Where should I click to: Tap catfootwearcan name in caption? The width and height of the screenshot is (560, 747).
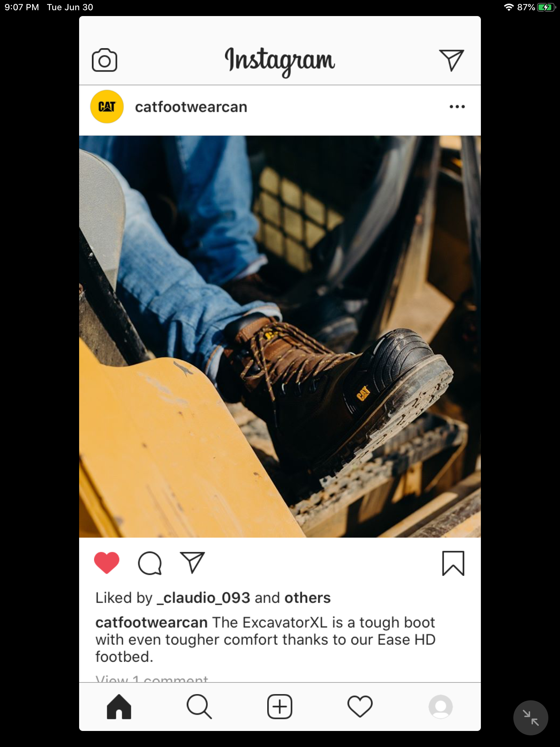coord(151,623)
